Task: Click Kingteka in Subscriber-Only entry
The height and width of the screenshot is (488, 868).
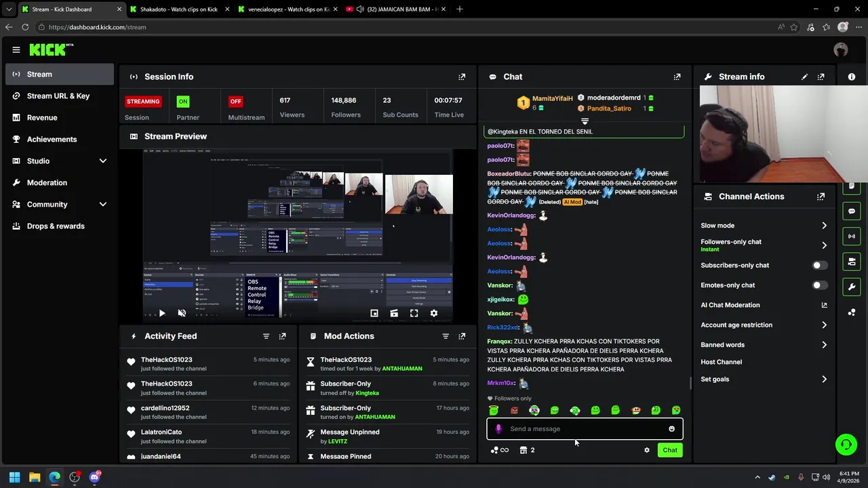Action: coord(367,393)
